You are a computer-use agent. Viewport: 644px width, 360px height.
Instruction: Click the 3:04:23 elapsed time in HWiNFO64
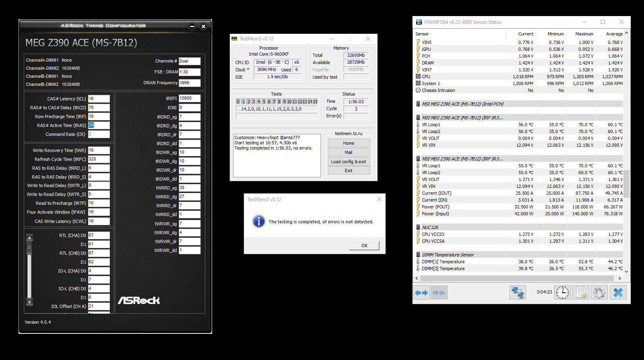[544, 292]
